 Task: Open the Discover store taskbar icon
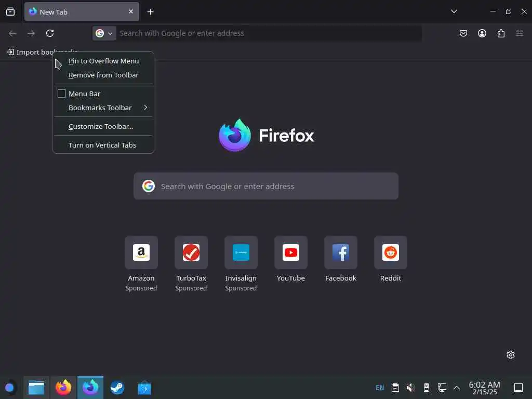pos(144,388)
